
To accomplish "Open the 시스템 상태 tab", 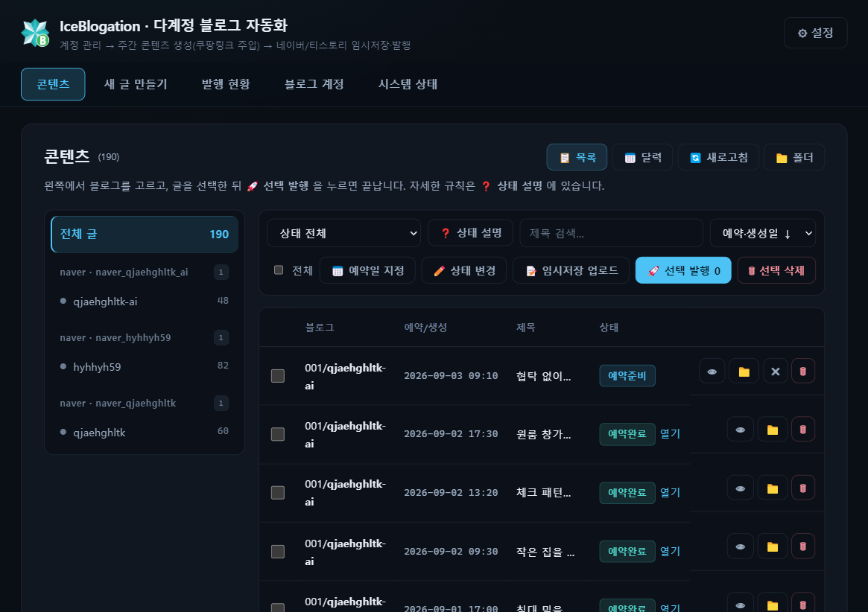I will (408, 84).
